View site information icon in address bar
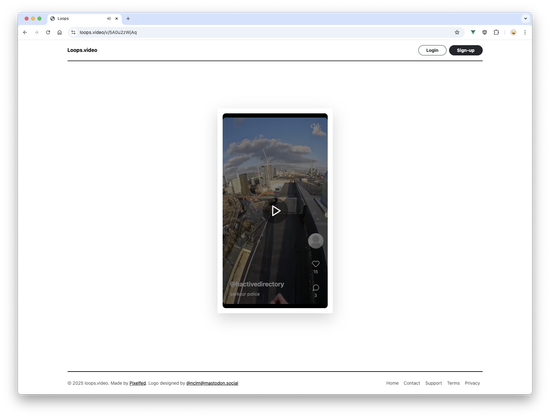This screenshot has height=418, width=550. click(x=73, y=32)
